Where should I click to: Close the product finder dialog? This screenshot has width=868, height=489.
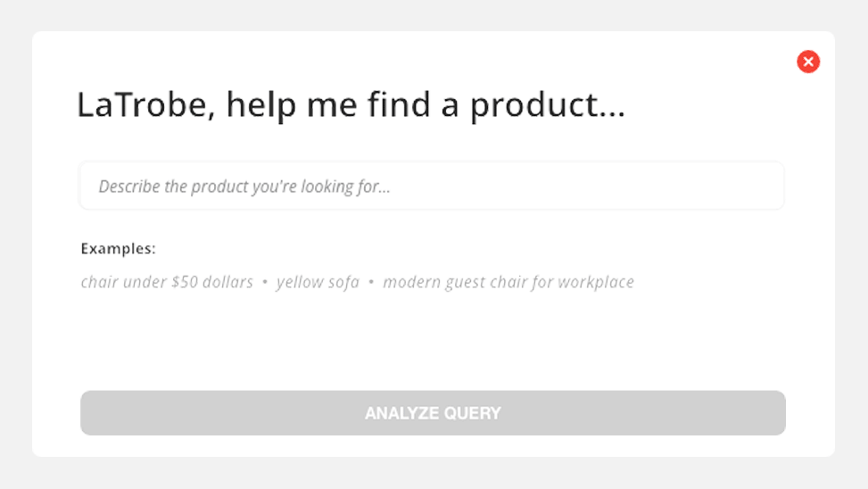click(808, 62)
